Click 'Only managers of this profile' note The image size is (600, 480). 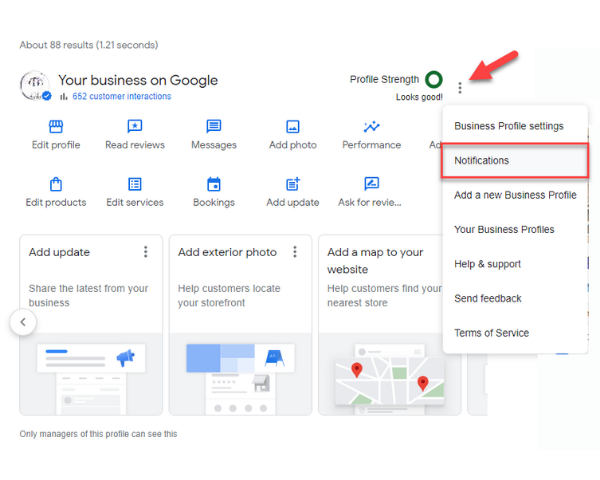(x=98, y=434)
